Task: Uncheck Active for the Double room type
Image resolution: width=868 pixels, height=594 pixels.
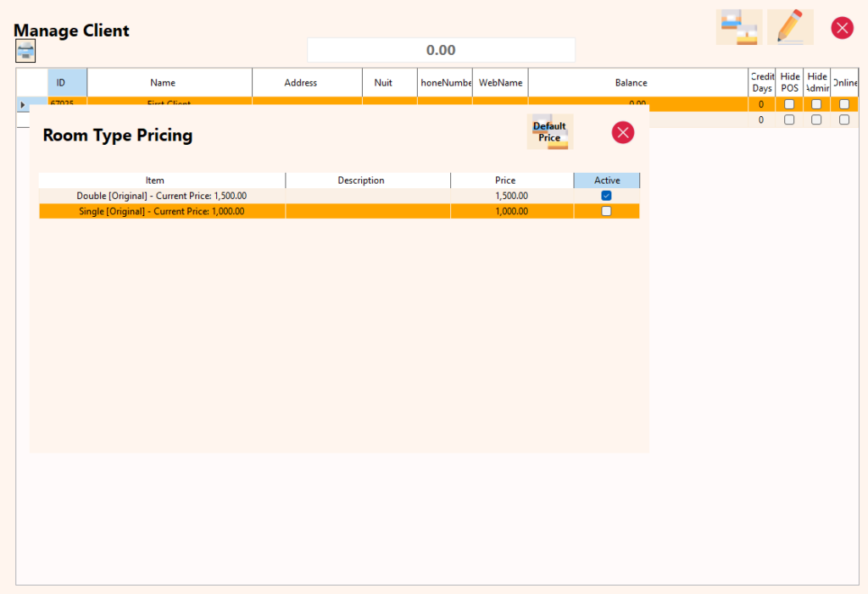Action: 606,196
